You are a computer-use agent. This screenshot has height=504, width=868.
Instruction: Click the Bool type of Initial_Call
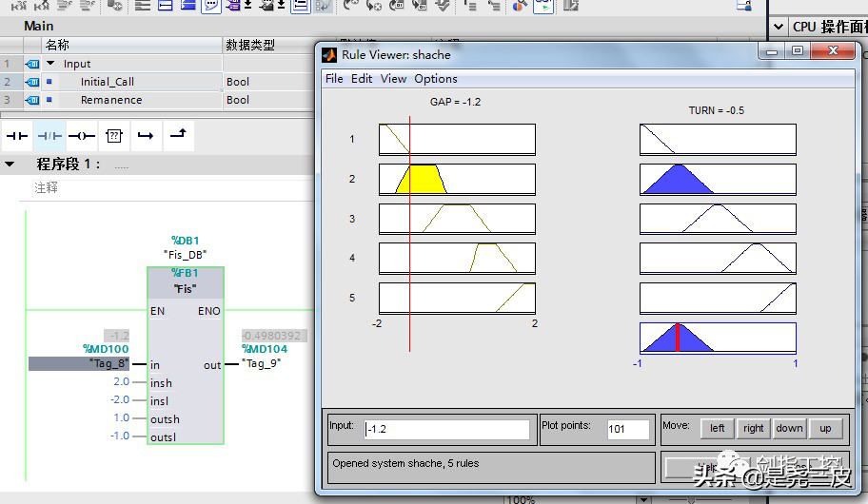click(238, 82)
